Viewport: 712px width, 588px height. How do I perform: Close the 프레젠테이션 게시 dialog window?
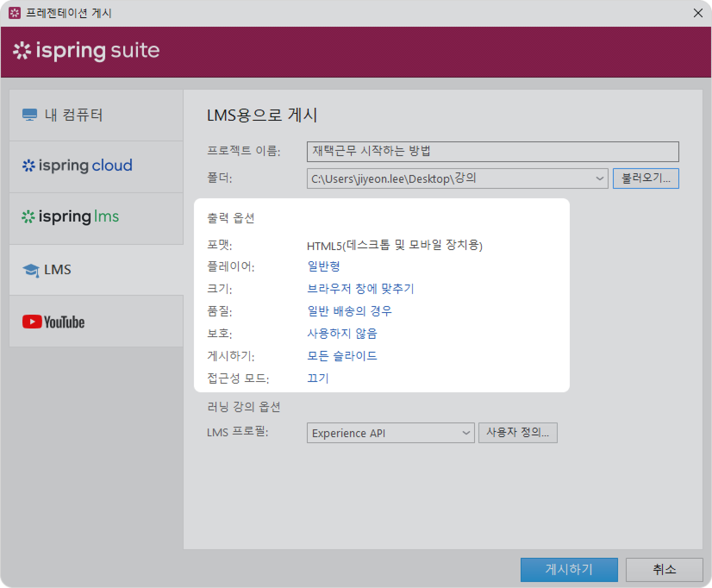[698, 13]
